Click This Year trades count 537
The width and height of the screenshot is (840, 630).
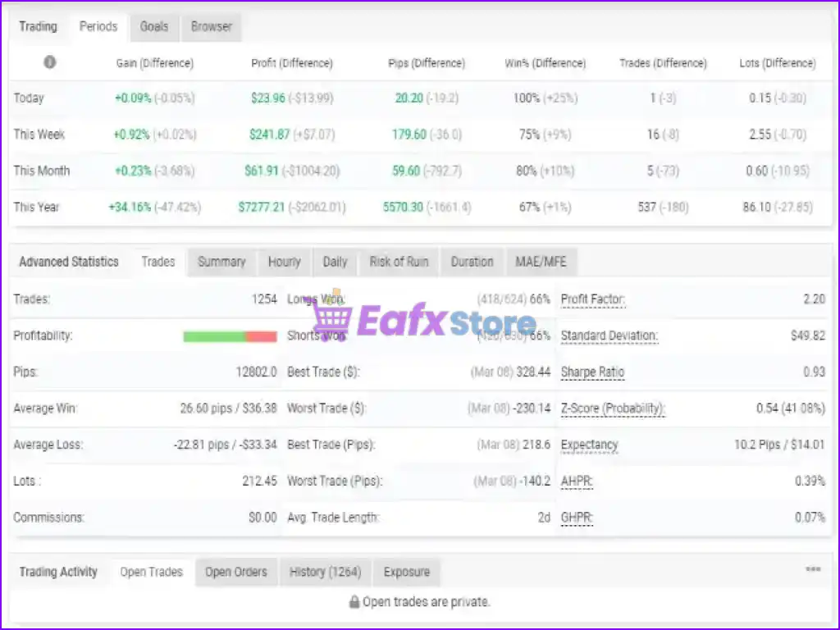click(x=647, y=208)
